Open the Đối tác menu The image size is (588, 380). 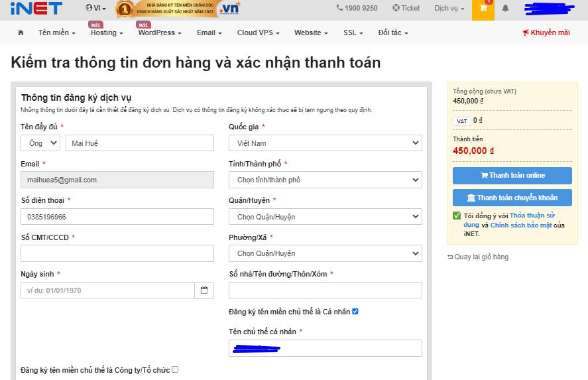(x=393, y=32)
